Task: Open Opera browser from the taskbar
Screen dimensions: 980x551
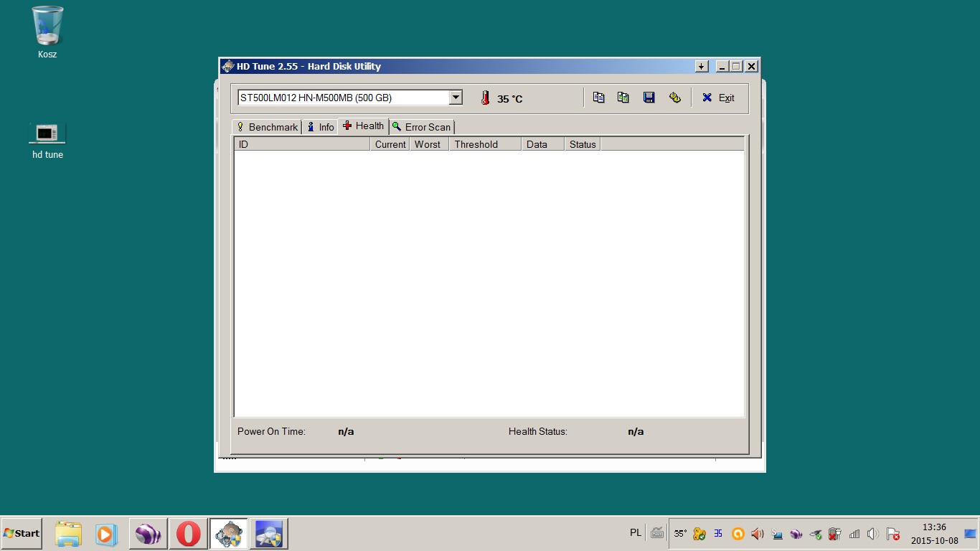Action: coord(188,534)
